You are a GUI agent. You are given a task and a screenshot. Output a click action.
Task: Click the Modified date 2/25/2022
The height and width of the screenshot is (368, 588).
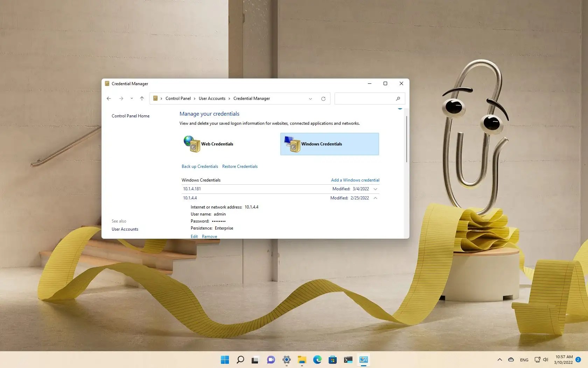point(360,198)
